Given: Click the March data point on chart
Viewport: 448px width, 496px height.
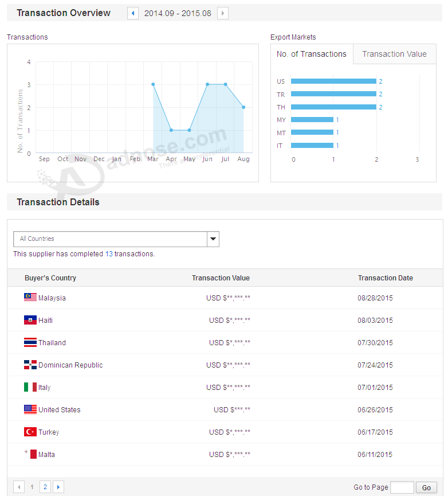Looking at the screenshot, I should point(153,84).
